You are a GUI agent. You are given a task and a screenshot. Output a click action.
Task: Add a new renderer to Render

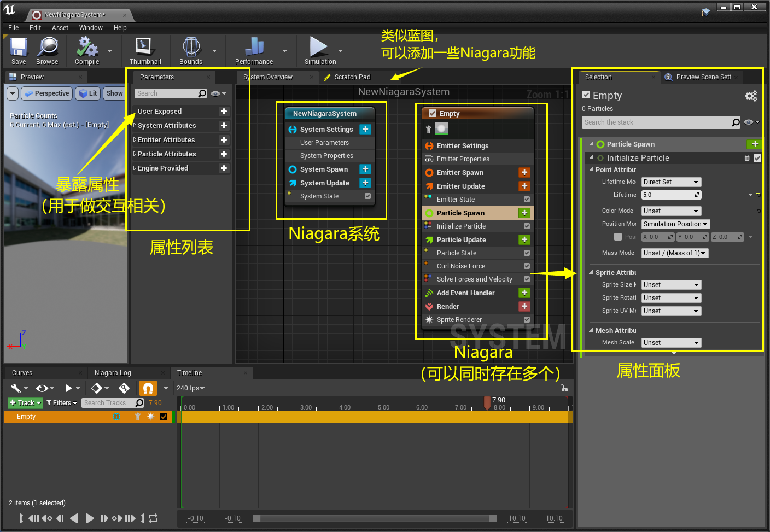[x=524, y=306]
